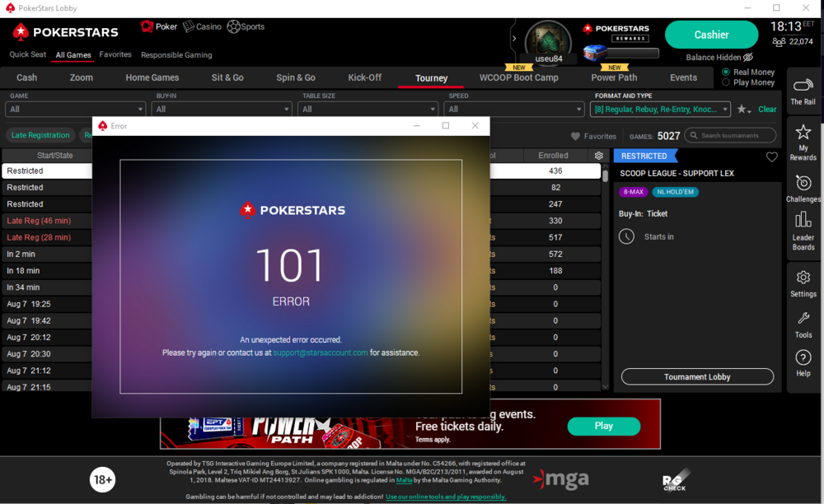Switch to Kick-Off tab
The image size is (824, 504).
pos(365,77)
